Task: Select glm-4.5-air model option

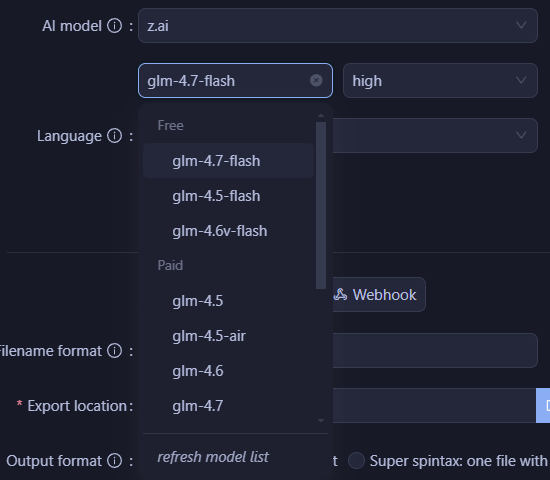Action: (x=228, y=336)
